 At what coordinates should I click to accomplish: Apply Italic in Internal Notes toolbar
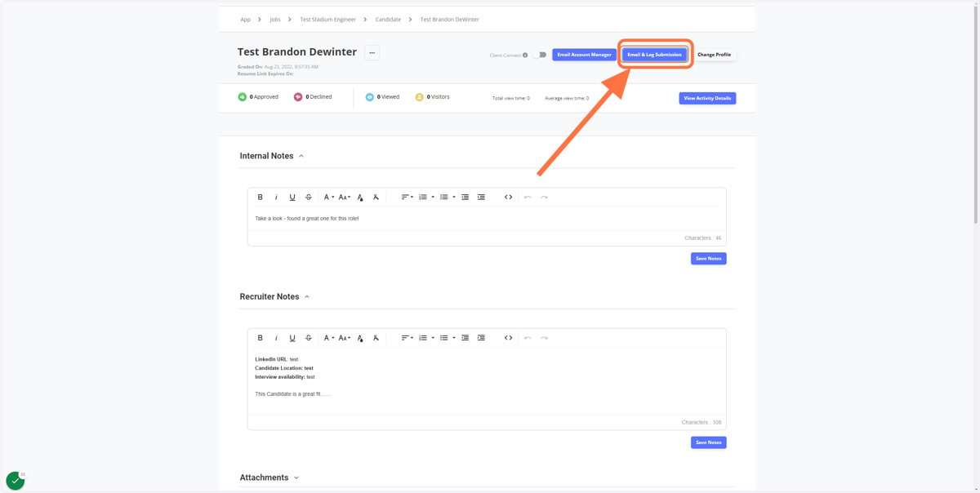[x=276, y=198]
